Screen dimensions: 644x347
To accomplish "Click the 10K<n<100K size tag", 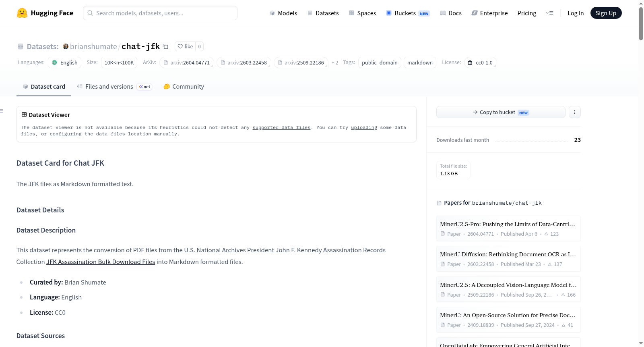I will coord(119,62).
